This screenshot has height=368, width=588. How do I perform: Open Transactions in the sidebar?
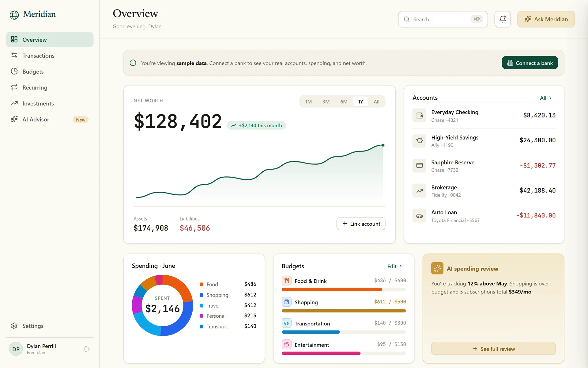click(50, 56)
